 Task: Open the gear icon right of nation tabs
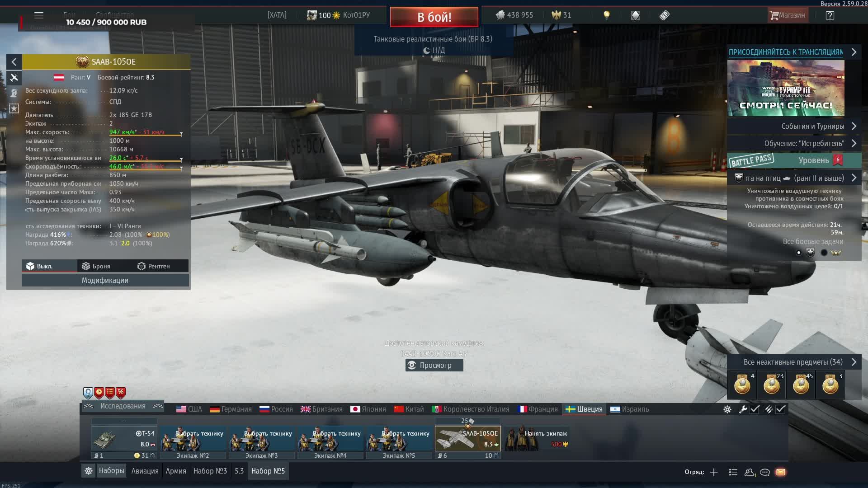727,409
